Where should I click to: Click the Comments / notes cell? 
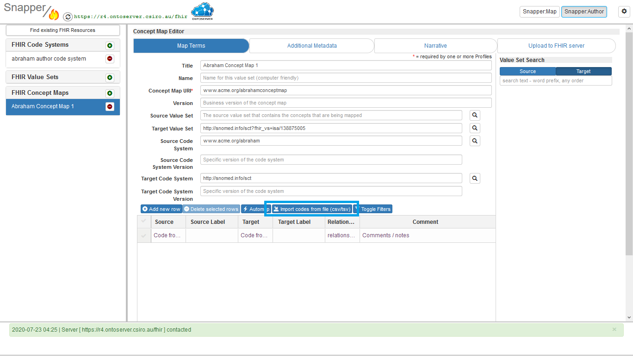point(428,235)
